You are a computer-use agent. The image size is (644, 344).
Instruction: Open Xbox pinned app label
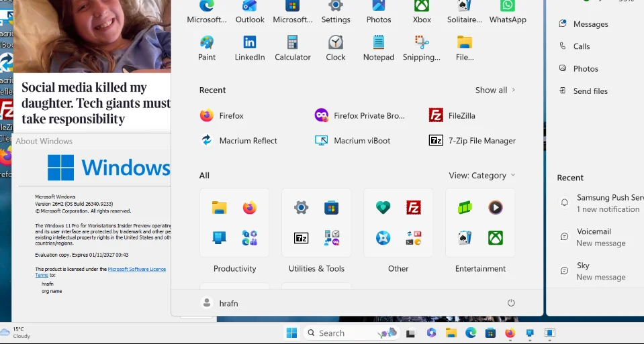[422, 19]
